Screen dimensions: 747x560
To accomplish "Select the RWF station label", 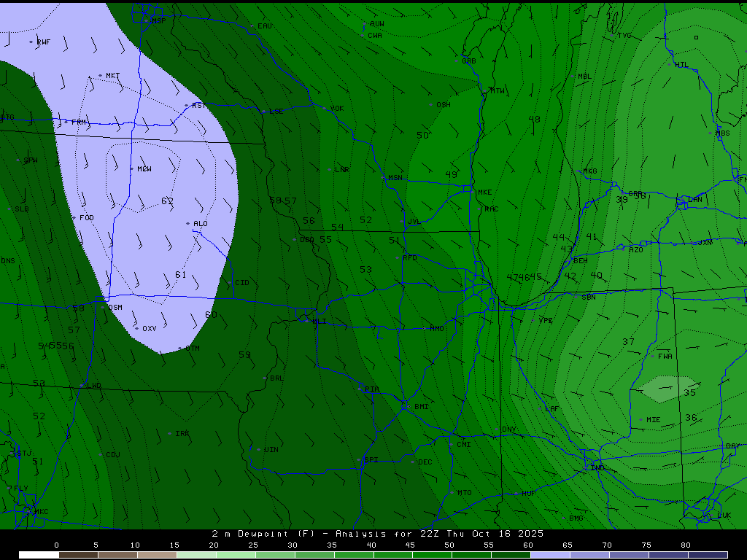I will (x=43, y=42).
